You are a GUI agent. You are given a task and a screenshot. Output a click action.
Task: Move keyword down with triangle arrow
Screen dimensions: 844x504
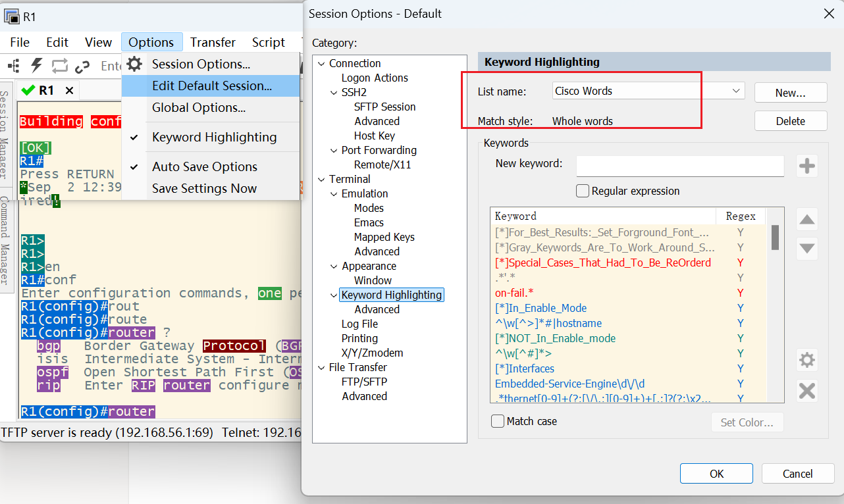click(x=807, y=249)
